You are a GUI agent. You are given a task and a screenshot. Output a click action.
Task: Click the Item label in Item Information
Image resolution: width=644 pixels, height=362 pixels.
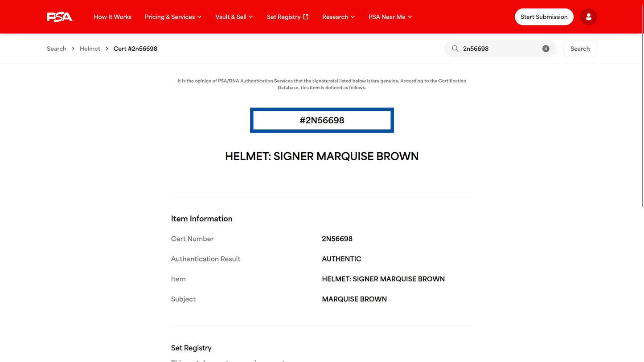tap(178, 279)
